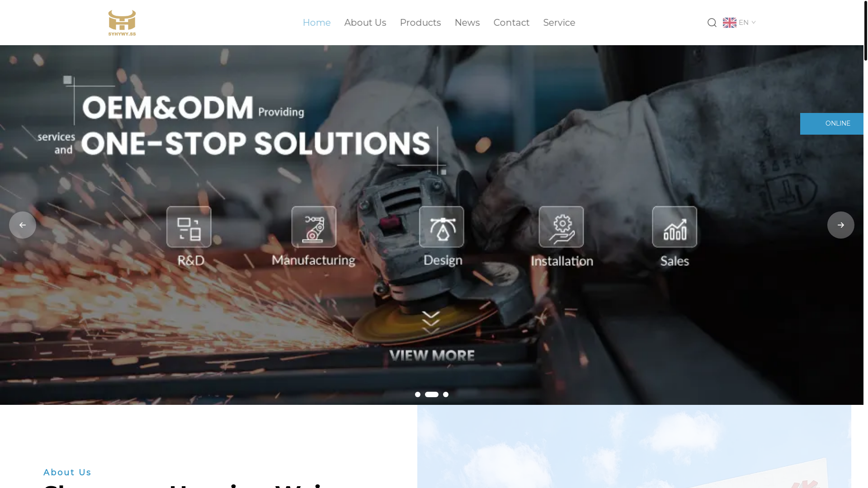Screen dimensions: 868x488
Task: Click the About Us section heading
Action: tap(67, 472)
